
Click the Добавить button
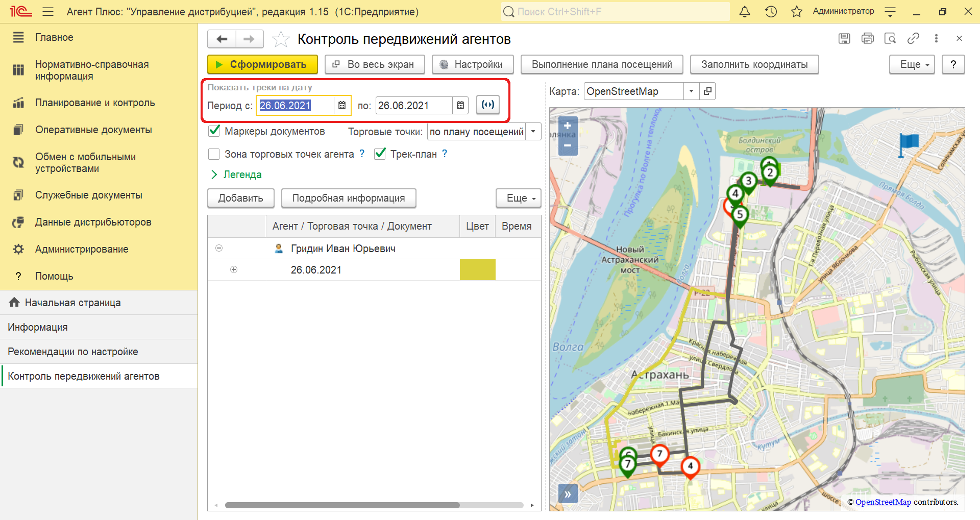[x=241, y=198]
